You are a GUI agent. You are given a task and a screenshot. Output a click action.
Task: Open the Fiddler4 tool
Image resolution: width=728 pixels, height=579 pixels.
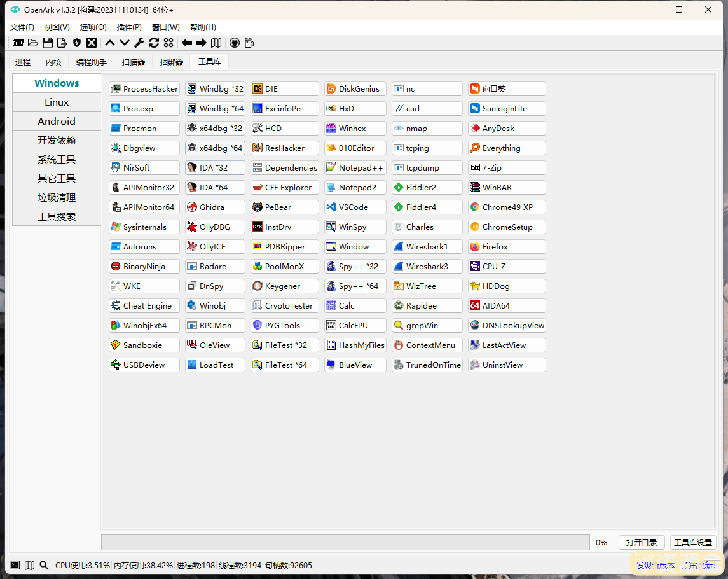(427, 207)
